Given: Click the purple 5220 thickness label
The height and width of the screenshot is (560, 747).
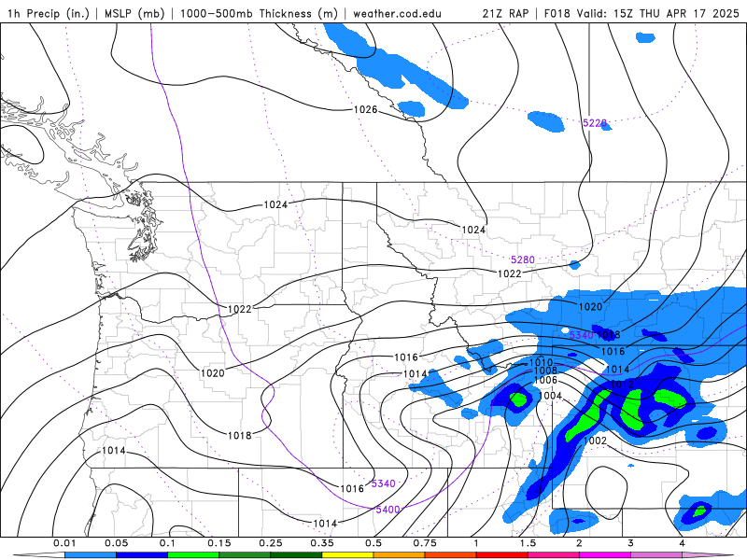Looking at the screenshot, I should pos(595,123).
